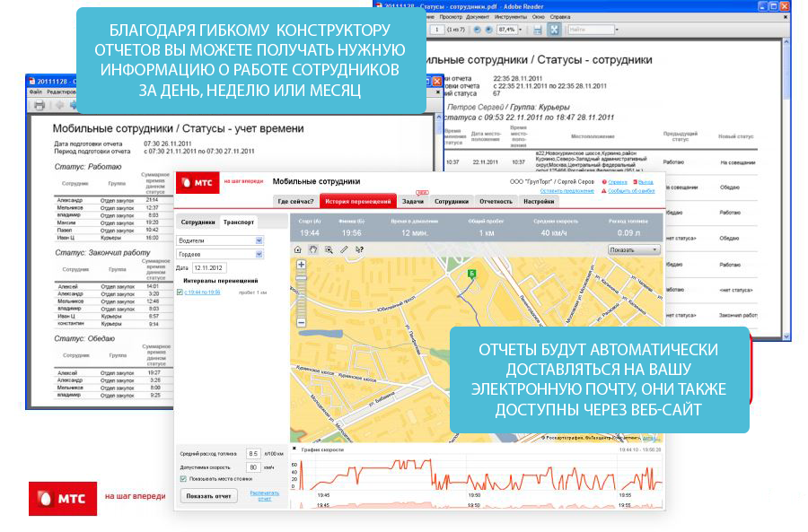Click the Adobe Reader vertical scrollbar up arrow

[x=786, y=41]
